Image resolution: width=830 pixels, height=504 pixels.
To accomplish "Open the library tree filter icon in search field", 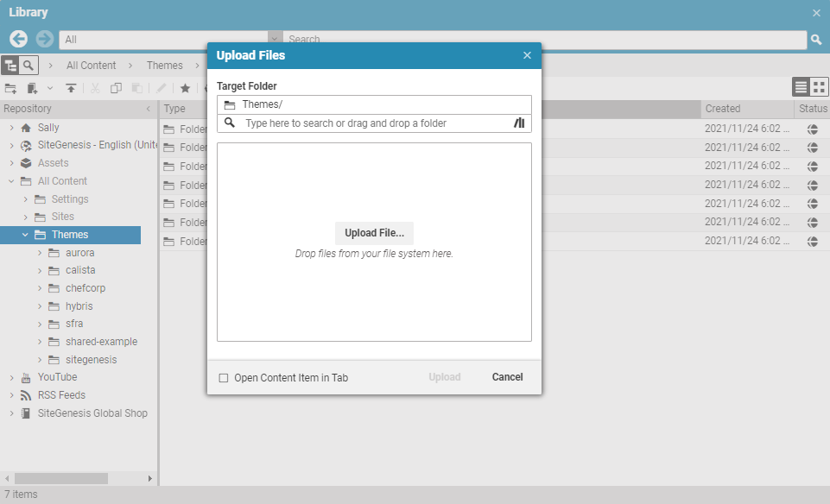I will (518, 123).
